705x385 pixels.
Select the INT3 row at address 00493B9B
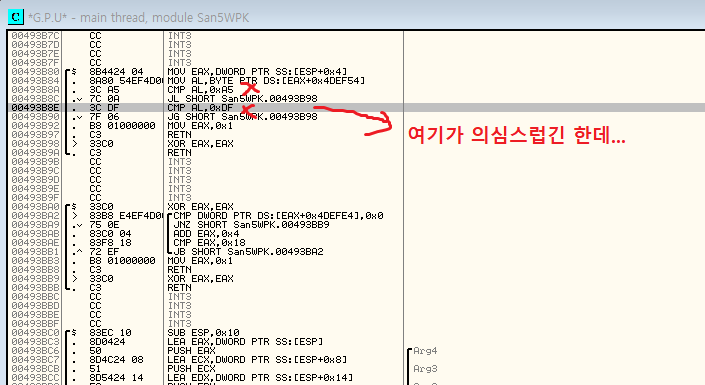tap(179, 161)
